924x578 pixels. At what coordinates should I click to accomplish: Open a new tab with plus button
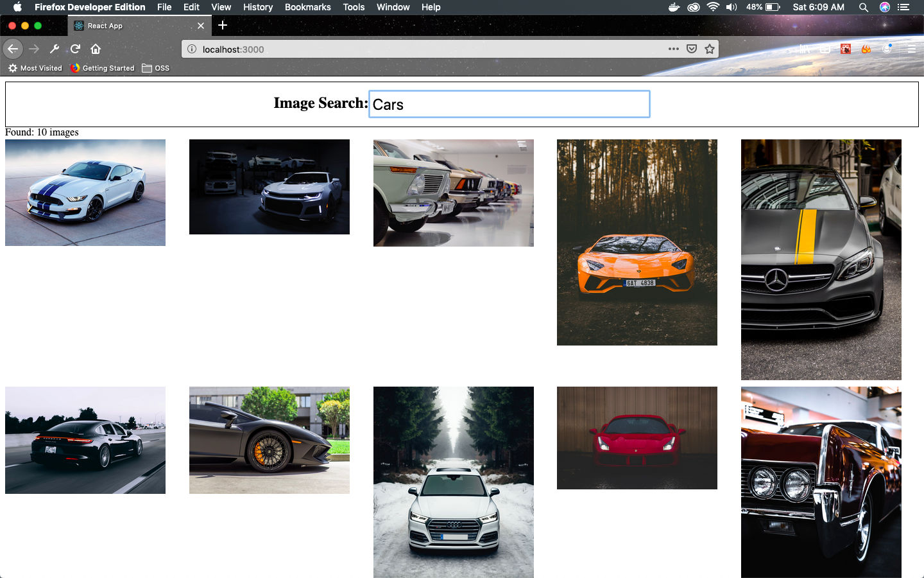pyautogui.click(x=223, y=25)
